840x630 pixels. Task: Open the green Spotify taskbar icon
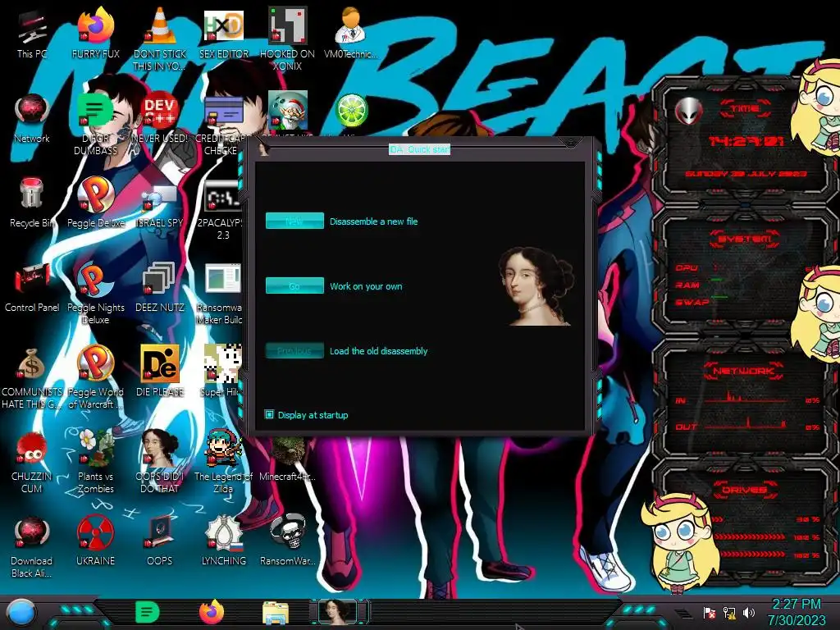148,613
